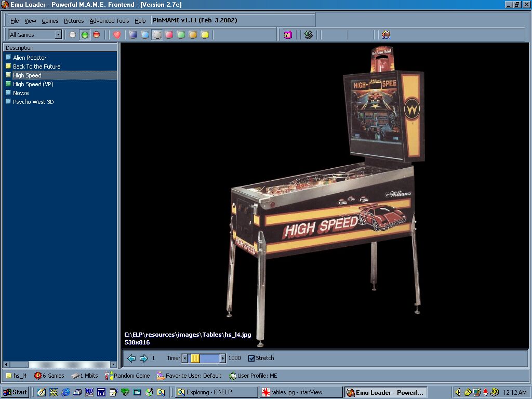This screenshot has width=532, height=399.
Task: Click the 6 Games status icon
Action: [37, 376]
